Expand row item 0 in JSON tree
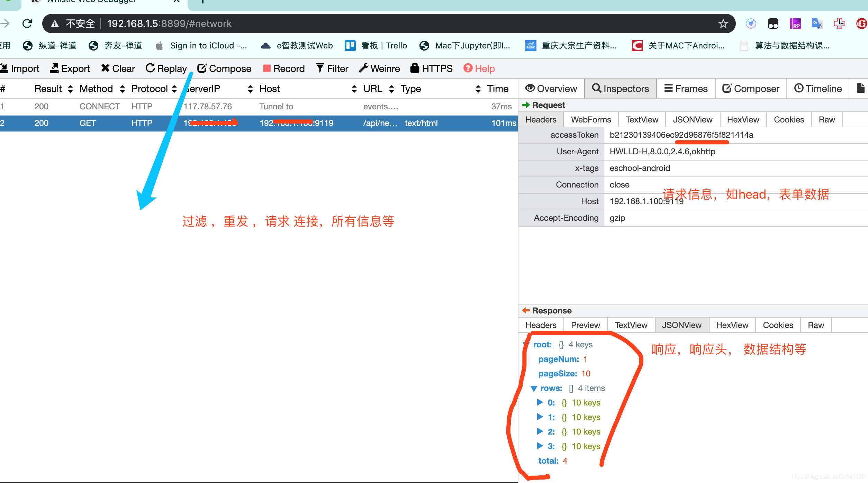868x483 pixels. (540, 402)
